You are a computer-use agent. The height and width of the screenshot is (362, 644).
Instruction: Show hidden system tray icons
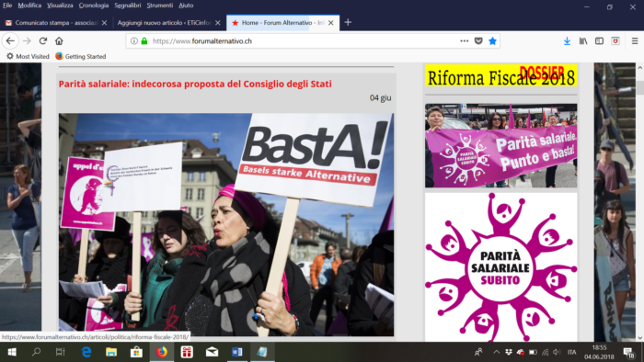(497, 352)
